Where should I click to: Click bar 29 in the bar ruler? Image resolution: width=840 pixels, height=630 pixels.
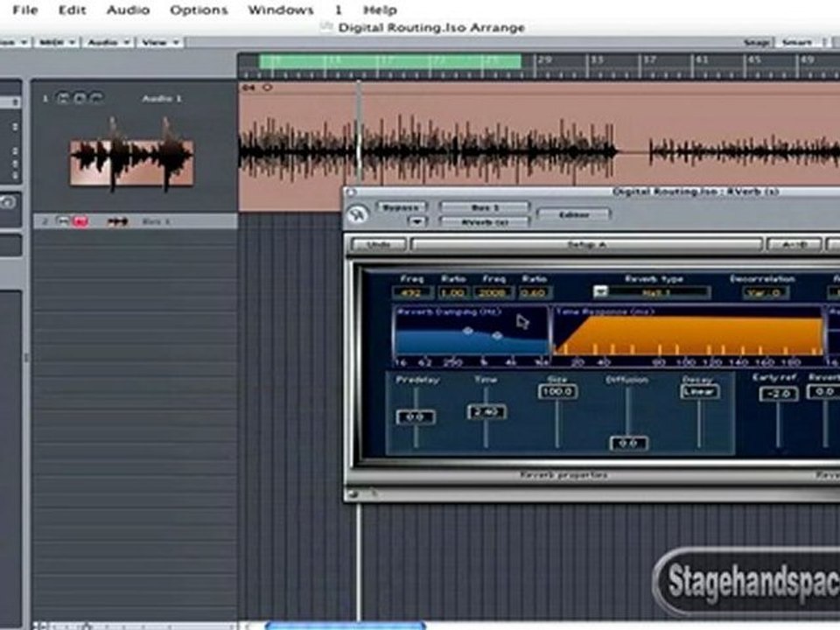[x=545, y=59]
